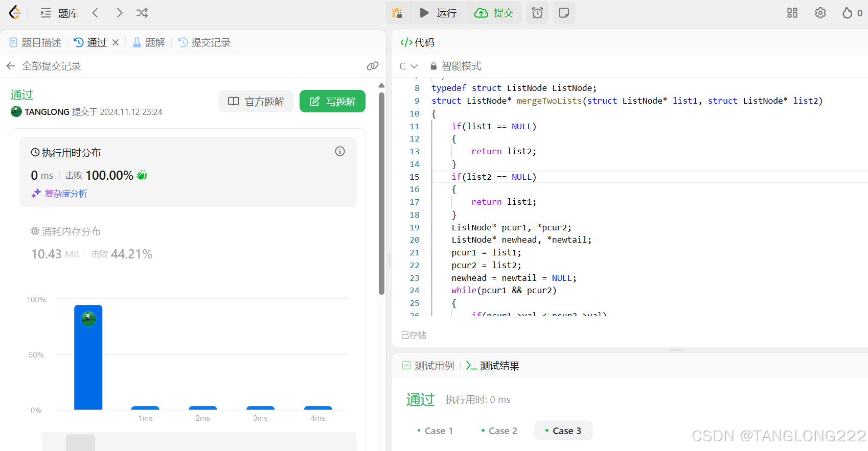Switch to the 题目描述 tab
This screenshot has width=868, height=451.
[x=35, y=42]
